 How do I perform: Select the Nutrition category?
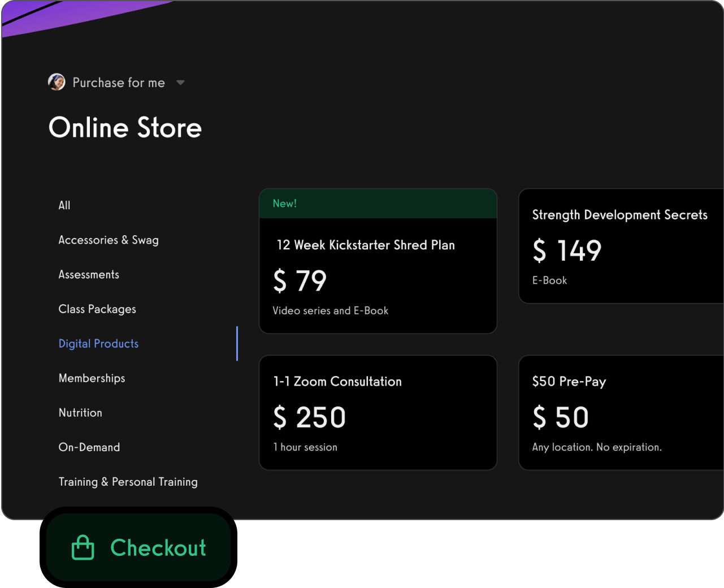(x=80, y=412)
